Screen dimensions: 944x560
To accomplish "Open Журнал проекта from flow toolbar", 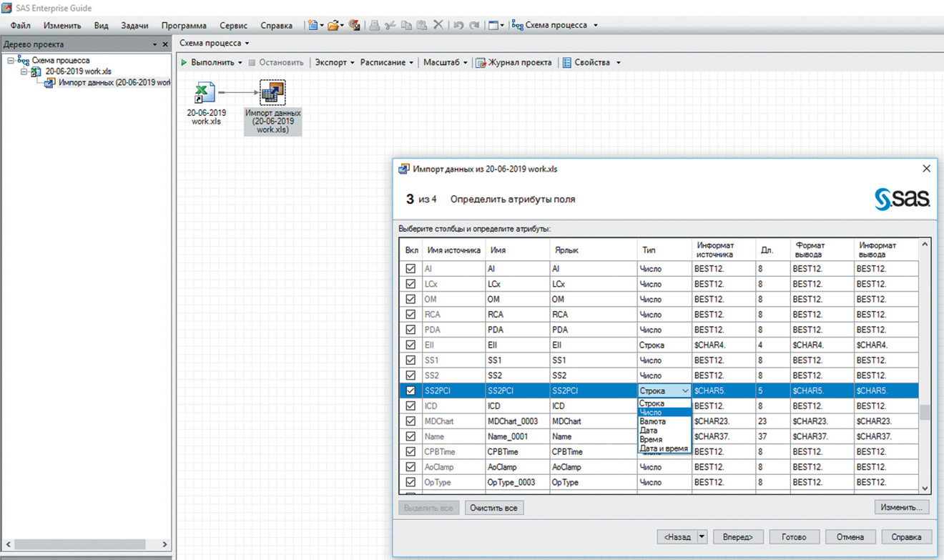I will click(x=514, y=63).
